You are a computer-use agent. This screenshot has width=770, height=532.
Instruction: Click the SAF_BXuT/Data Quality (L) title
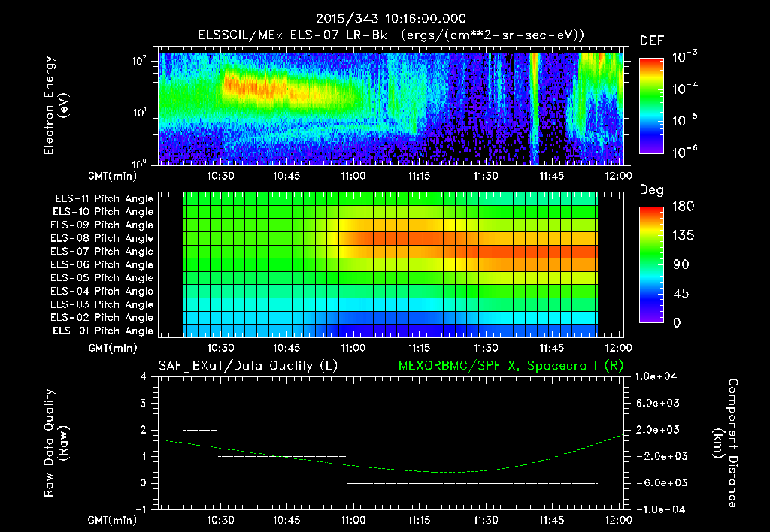pos(248,366)
